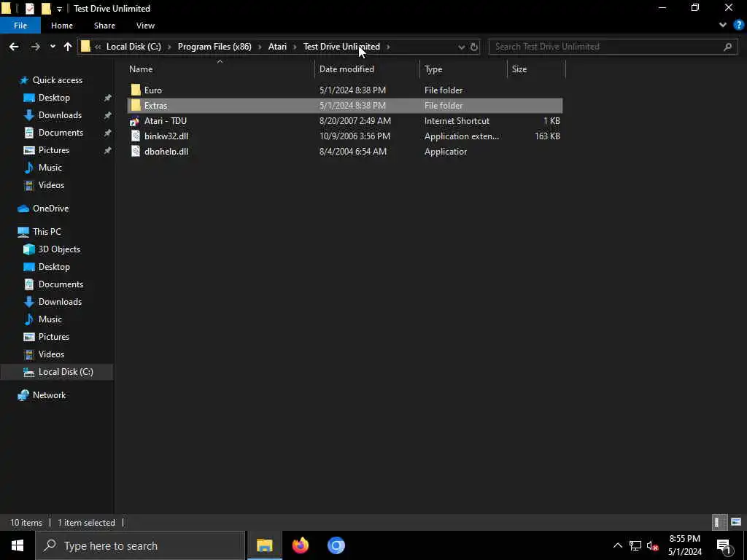
Task: Switch to the View ribbon tab
Action: pos(145,26)
